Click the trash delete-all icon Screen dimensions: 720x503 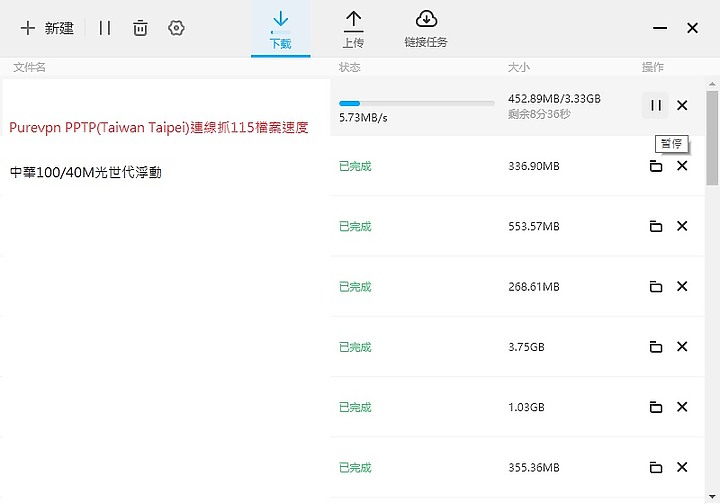point(140,28)
